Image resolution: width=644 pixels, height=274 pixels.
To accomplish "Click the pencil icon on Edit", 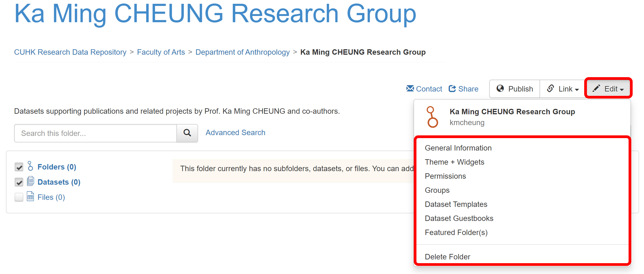I will click(x=596, y=88).
